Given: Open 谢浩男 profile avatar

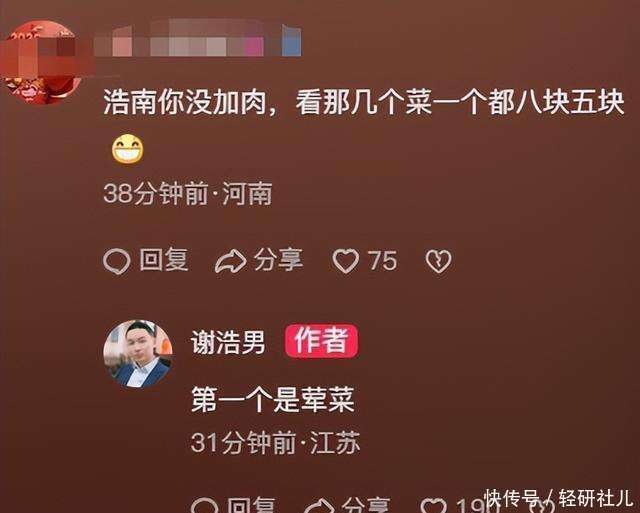Looking at the screenshot, I should coord(138,354).
